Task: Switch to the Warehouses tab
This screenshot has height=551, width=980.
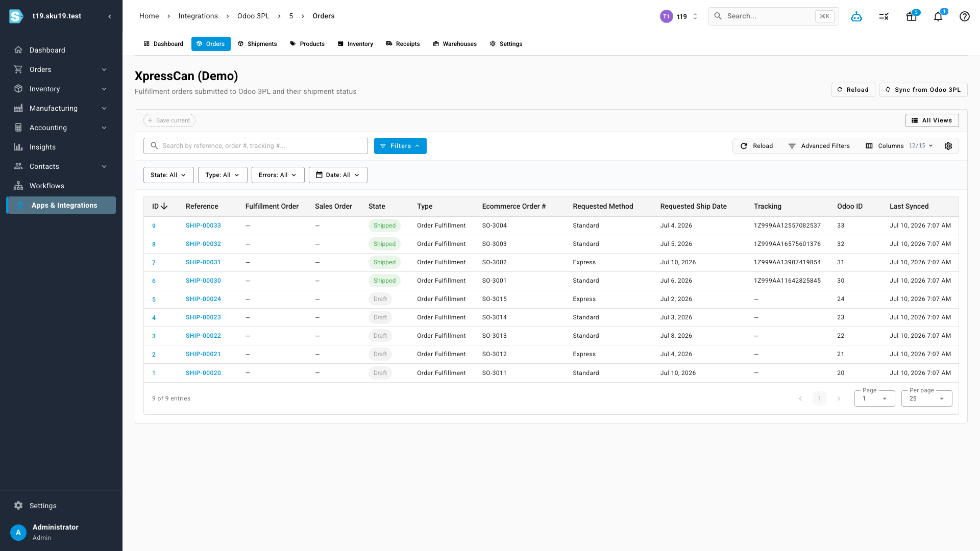Action: [455, 44]
